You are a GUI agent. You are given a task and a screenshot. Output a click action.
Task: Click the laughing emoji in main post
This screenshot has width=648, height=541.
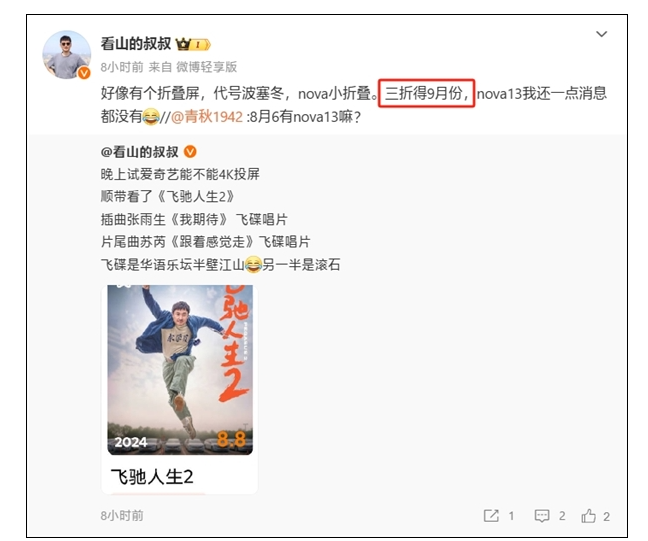(x=151, y=117)
